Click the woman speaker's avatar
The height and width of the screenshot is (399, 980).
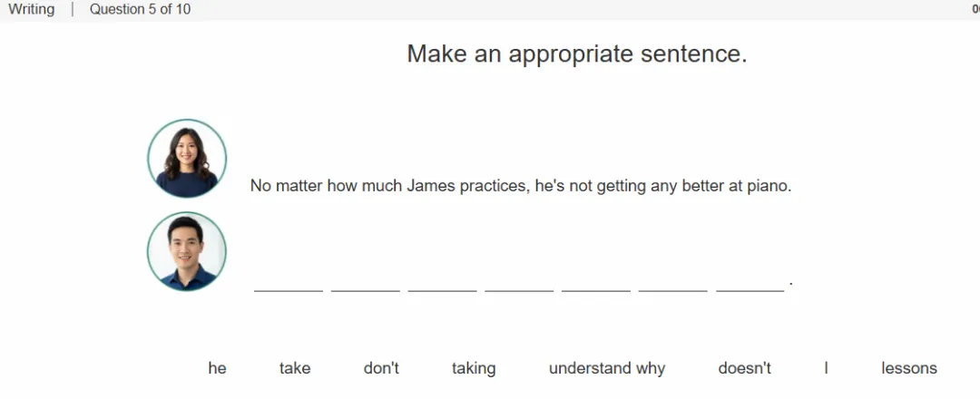coord(187,159)
